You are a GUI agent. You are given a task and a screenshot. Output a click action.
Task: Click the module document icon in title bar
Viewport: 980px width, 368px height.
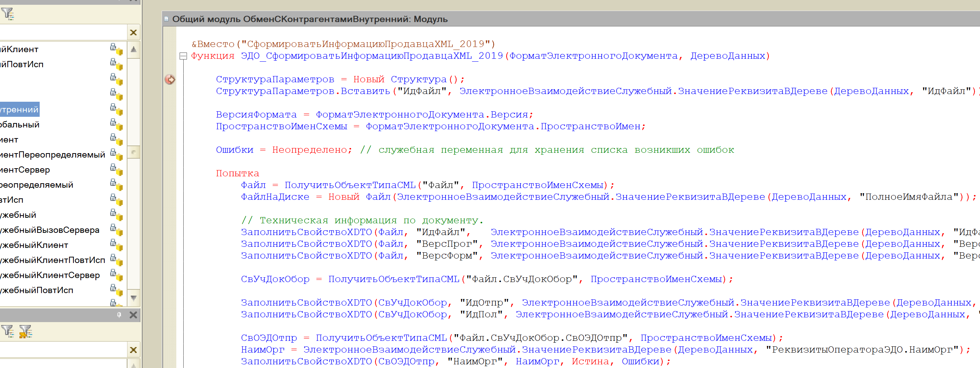166,19
